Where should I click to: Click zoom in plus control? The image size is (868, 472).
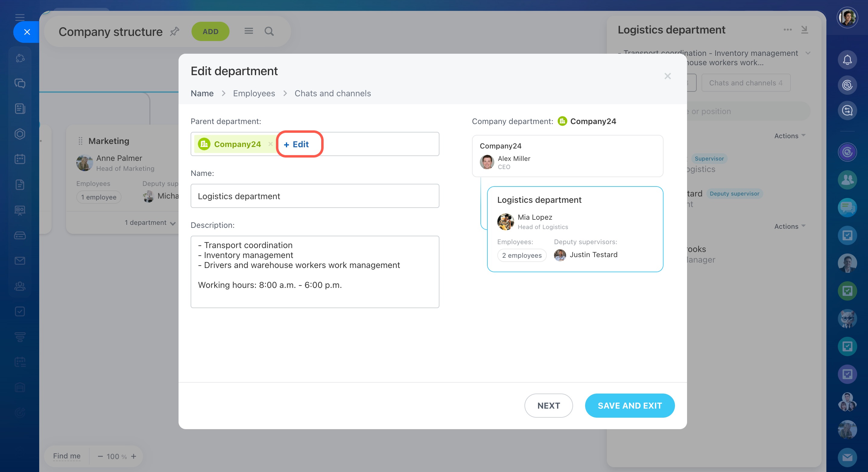click(x=134, y=456)
